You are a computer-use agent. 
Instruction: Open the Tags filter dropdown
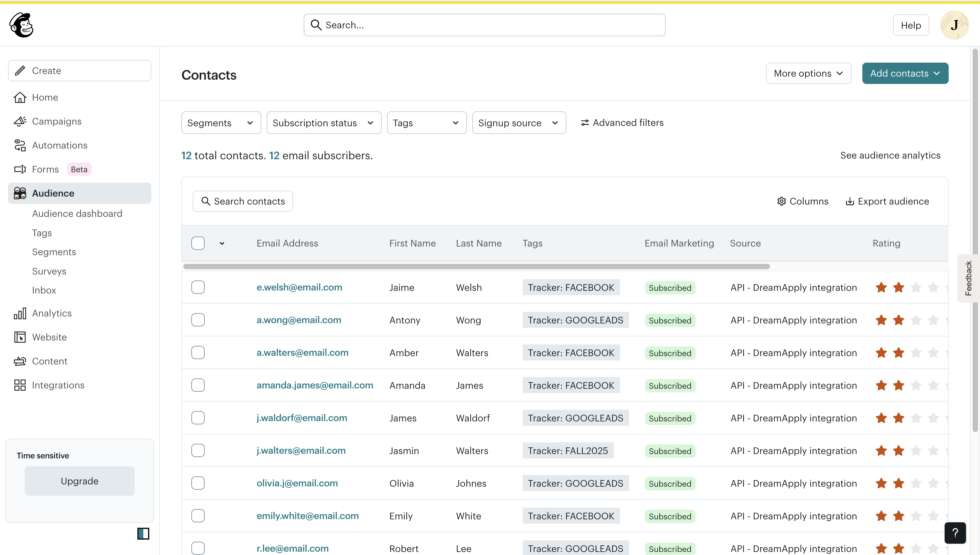point(427,123)
